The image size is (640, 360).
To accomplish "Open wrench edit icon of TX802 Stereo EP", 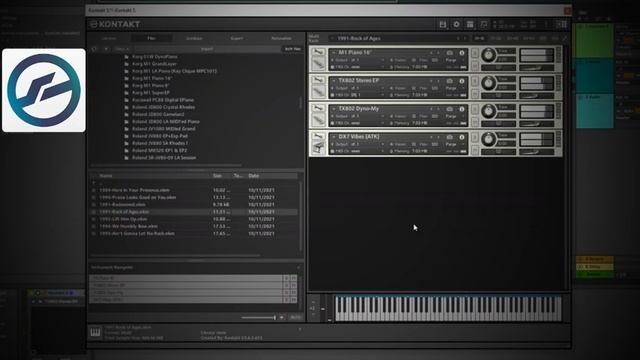I will click(x=318, y=80).
